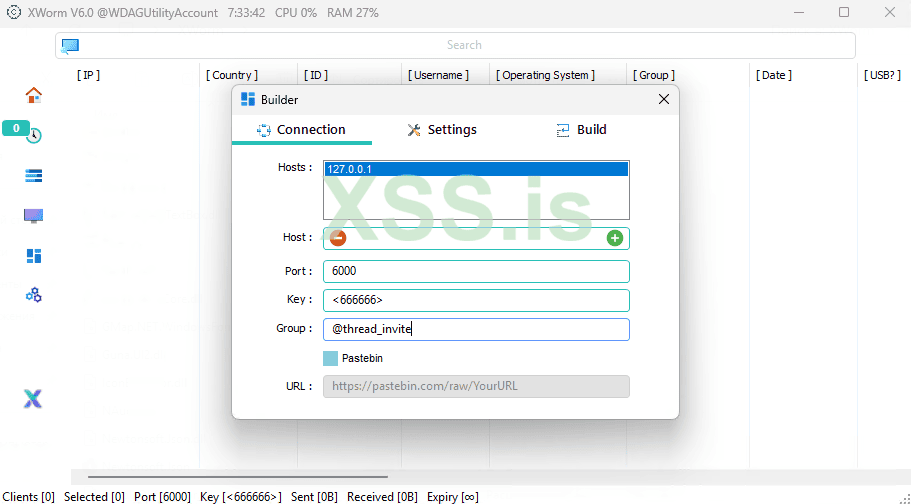The image size is (911, 504).
Task: Click the XWorm app icon in title bar
Action: 14,12
